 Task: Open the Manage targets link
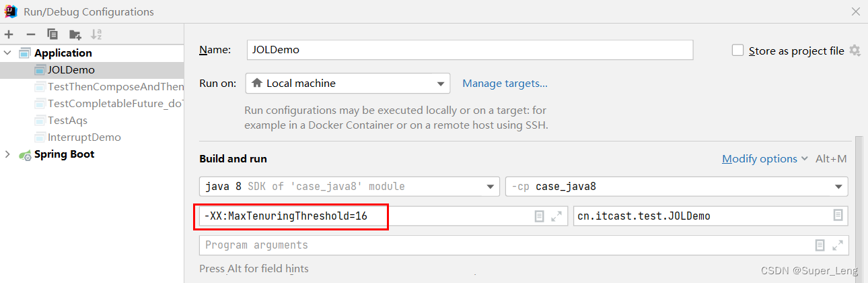[505, 84]
